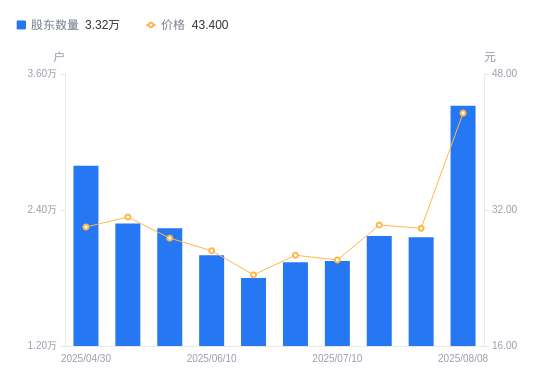
Task: Toggle the 价格 legend line series
Action: (187, 25)
